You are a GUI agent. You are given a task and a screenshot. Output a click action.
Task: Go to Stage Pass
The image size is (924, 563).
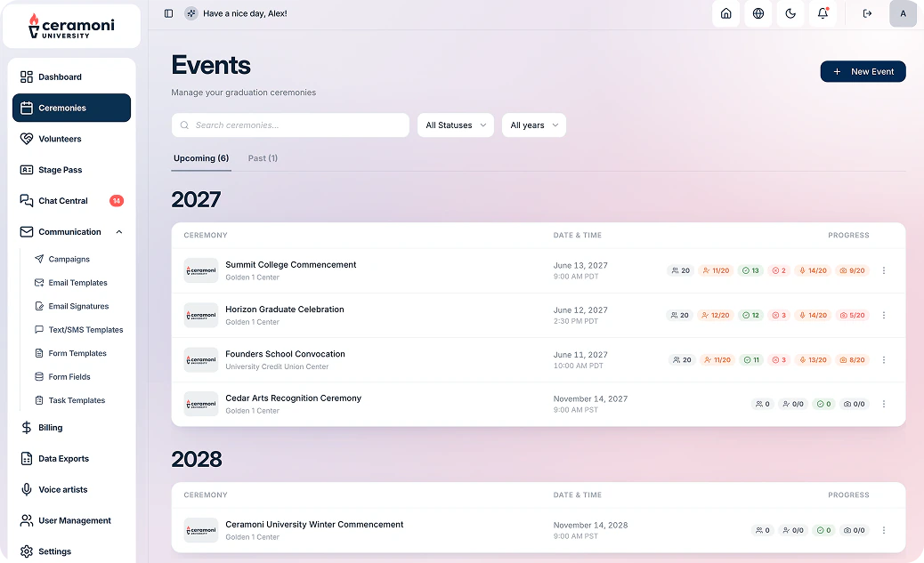pyautogui.click(x=71, y=170)
